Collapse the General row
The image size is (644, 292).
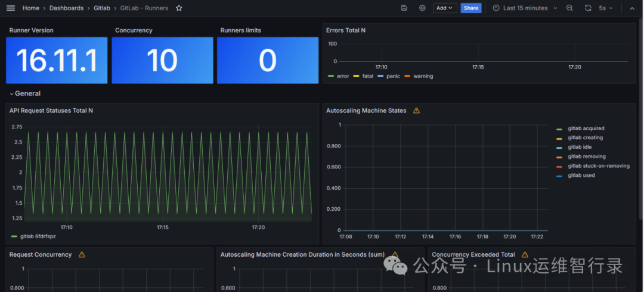tap(25, 93)
